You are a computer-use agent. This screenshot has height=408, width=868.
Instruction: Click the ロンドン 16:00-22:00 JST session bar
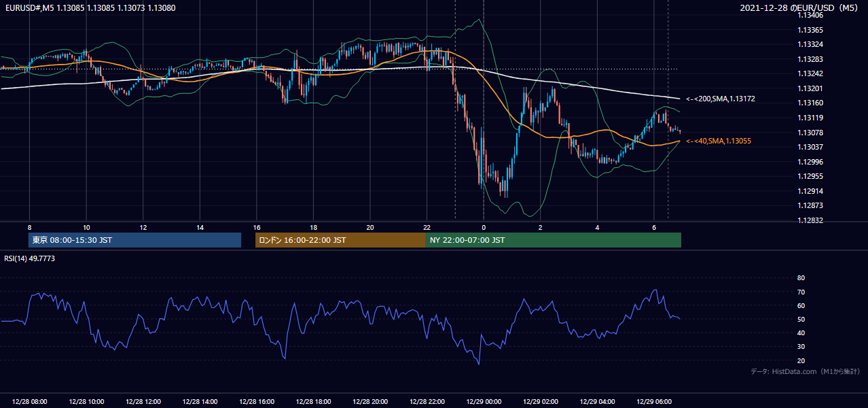pos(340,240)
